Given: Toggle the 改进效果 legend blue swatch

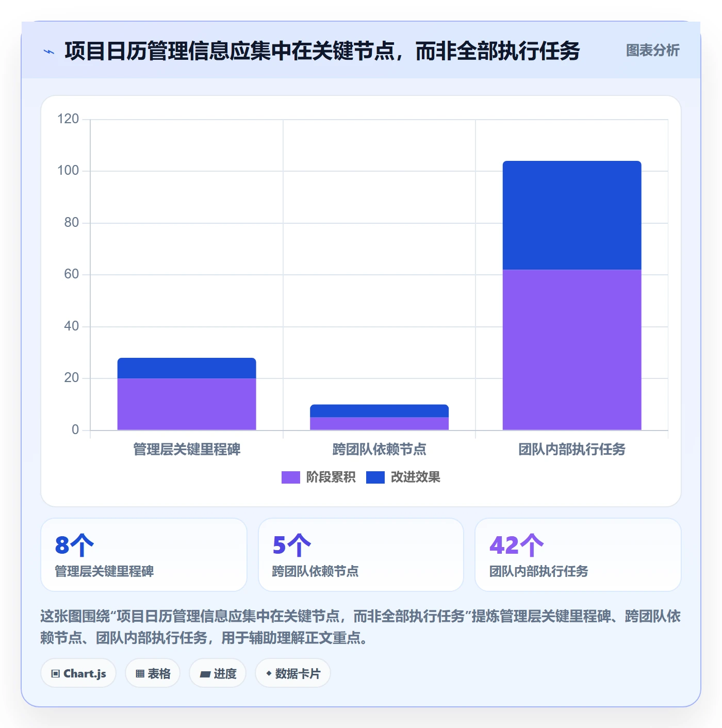Looking at the screenshot, I should (x=375, y=477).
